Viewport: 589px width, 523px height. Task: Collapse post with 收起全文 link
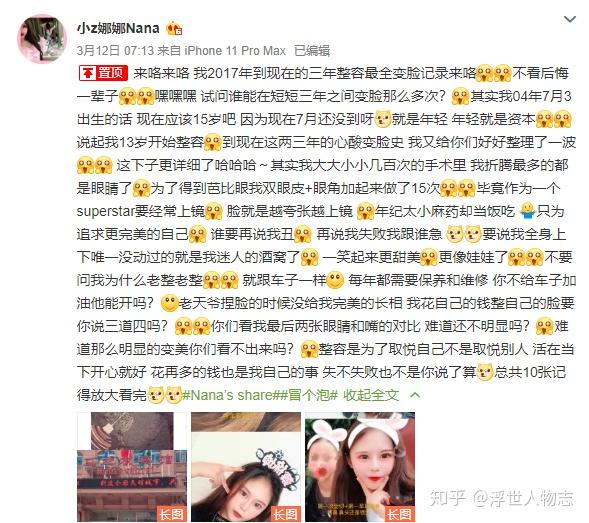point(371,395)
